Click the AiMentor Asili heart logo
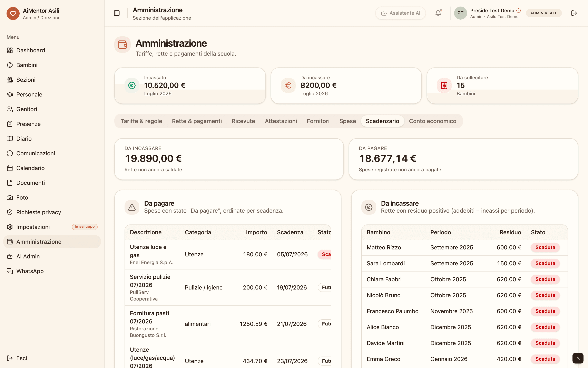 (x=13, y=13)
